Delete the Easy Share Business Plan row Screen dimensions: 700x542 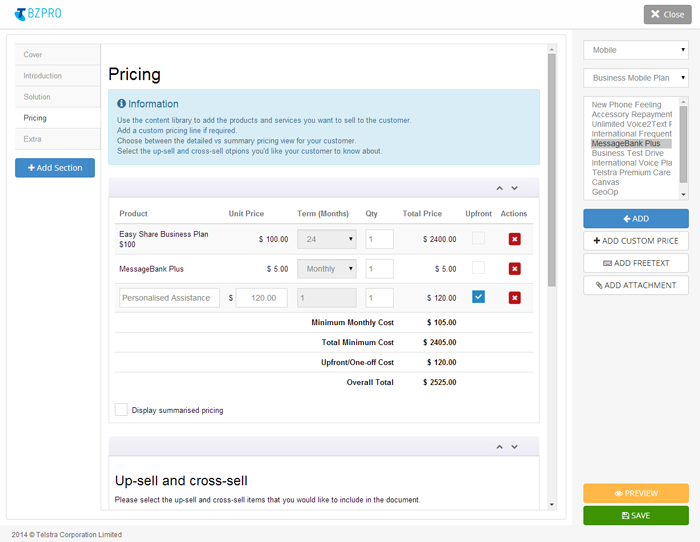(x=514, y=239)
